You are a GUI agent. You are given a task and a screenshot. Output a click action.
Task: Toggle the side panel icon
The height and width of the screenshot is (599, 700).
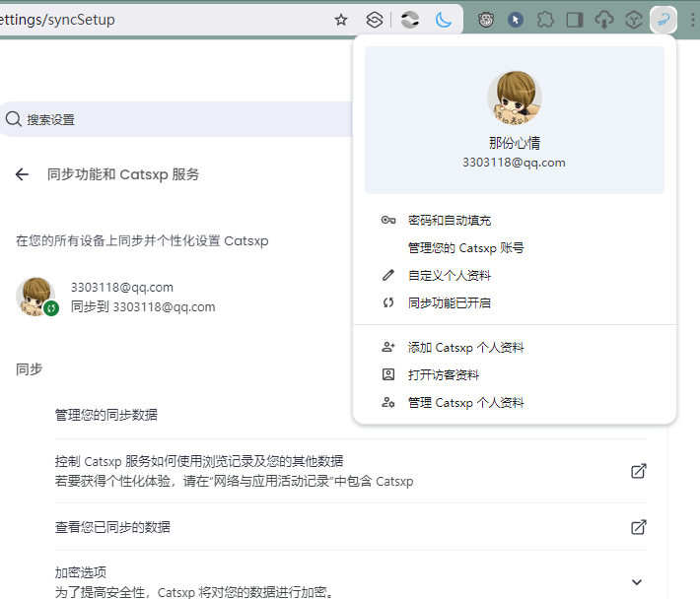pyautogui.click(x=575, y=20)
